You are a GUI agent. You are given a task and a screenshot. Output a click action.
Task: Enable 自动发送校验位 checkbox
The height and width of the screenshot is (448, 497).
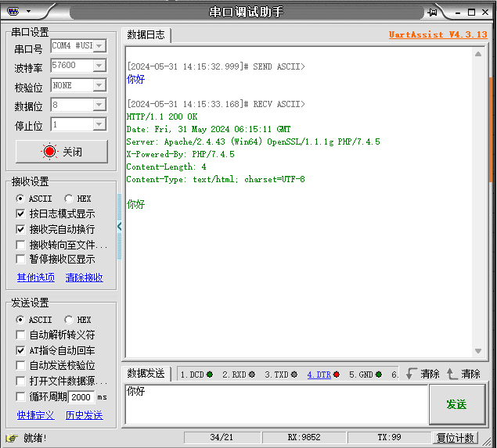click(20, 365)
